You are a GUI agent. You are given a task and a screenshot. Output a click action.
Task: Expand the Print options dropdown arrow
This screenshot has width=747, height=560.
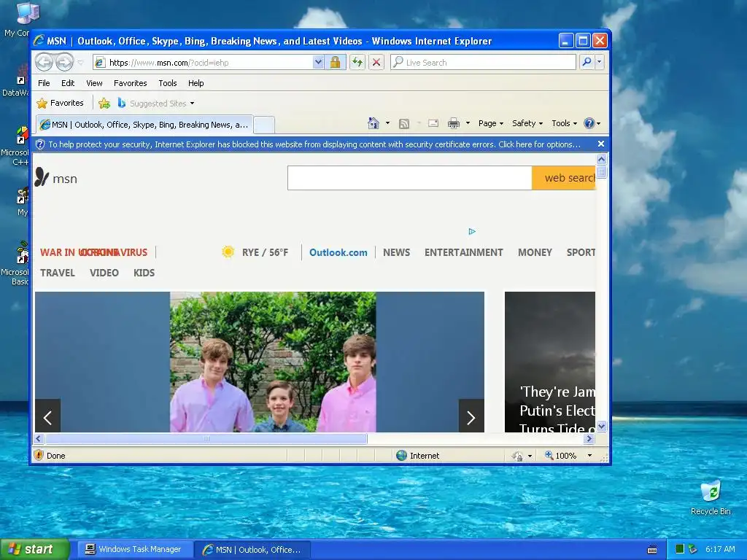click(x=468, y=123)
